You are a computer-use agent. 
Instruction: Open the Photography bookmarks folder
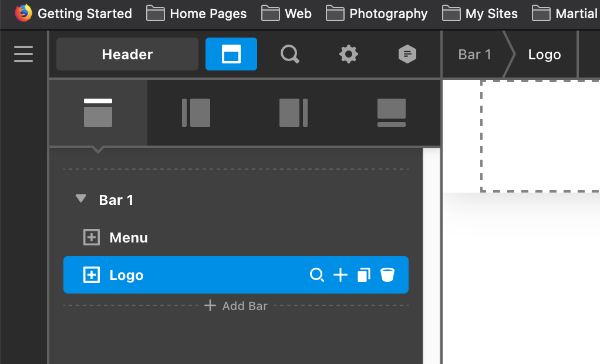click(x=377, y=13)
